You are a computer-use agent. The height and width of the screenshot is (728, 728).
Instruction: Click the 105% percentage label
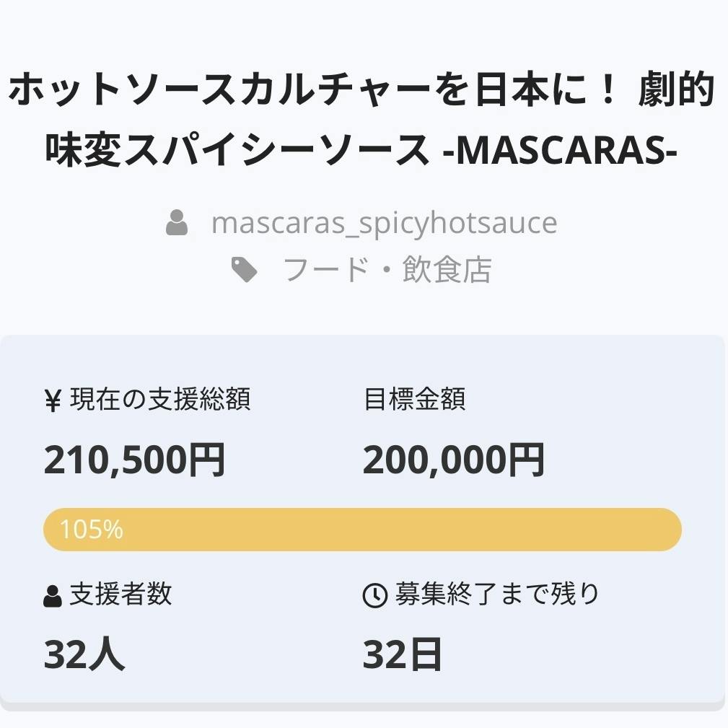coord(91,530)
